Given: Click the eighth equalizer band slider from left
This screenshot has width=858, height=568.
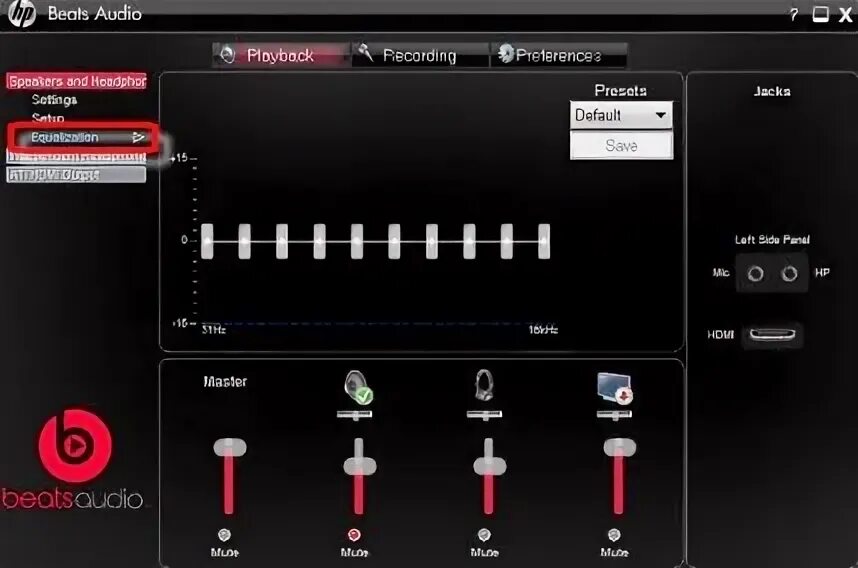Looking at the screenshot, I should (x=469, y=241).
